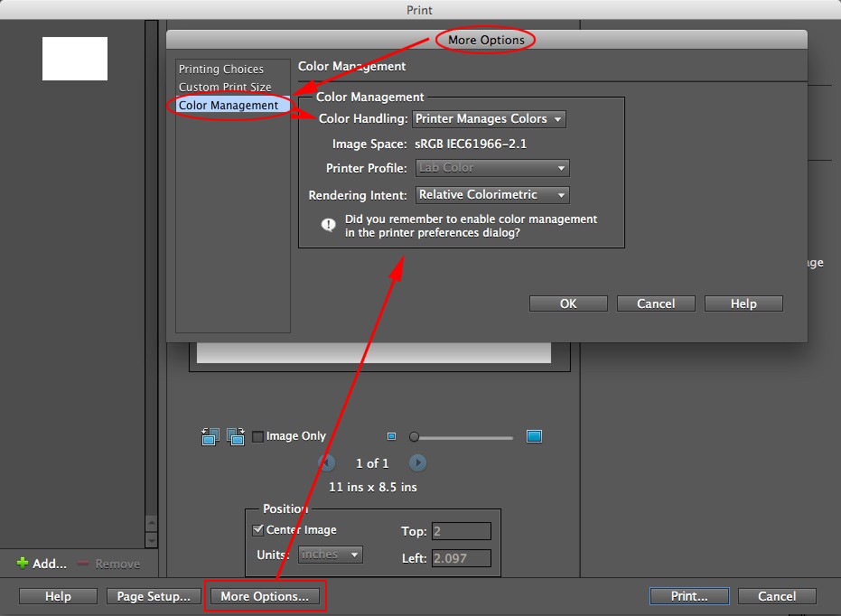Toggle the Center Image checkbox off
Screen dimensions: 841x616
click(x=257, y=530)
